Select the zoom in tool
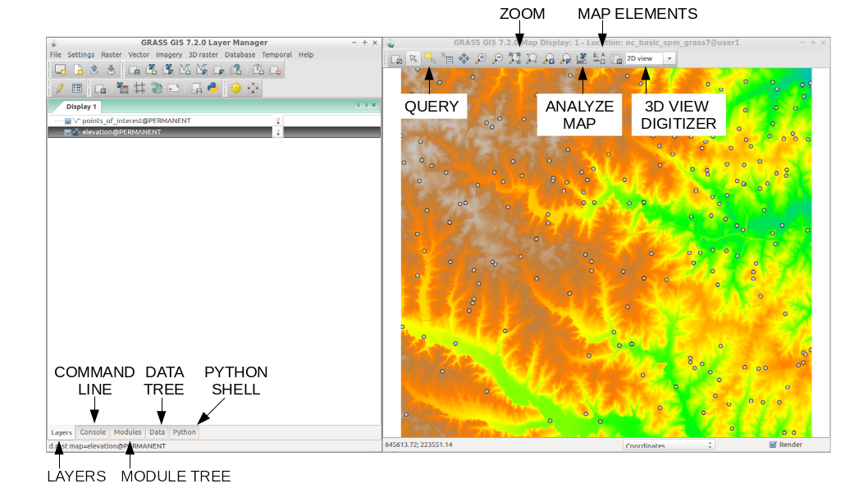Screen dimensions: 868x488 tap(481, 59)
